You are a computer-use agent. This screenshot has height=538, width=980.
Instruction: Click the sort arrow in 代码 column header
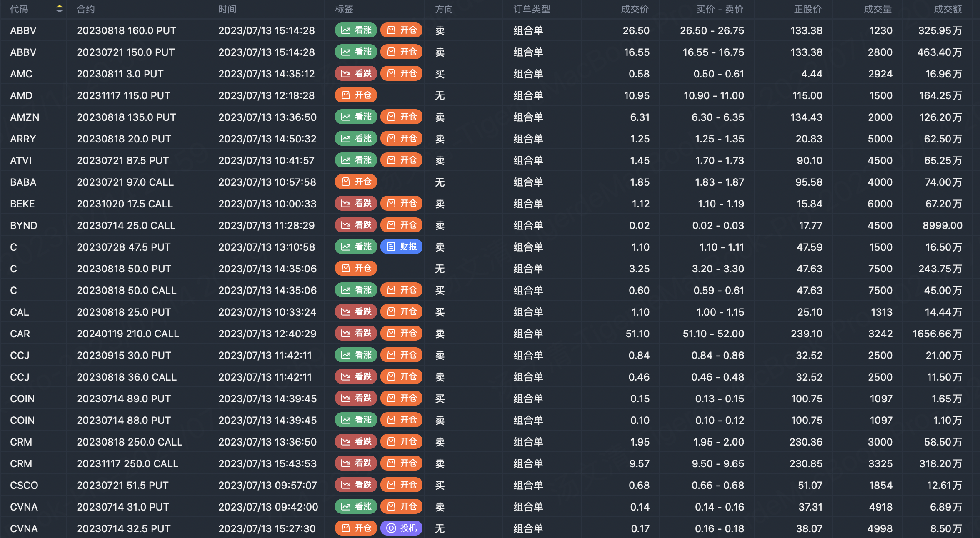coord(60,9)
